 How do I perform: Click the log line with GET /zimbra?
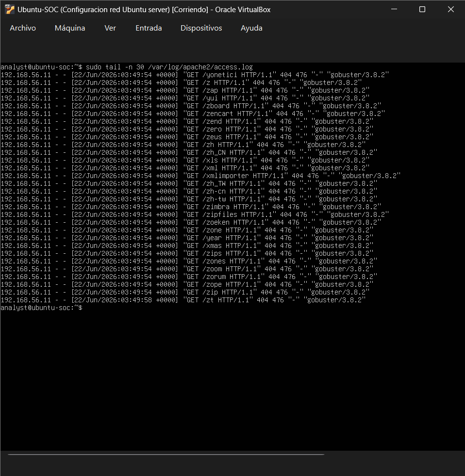point(191,207)
